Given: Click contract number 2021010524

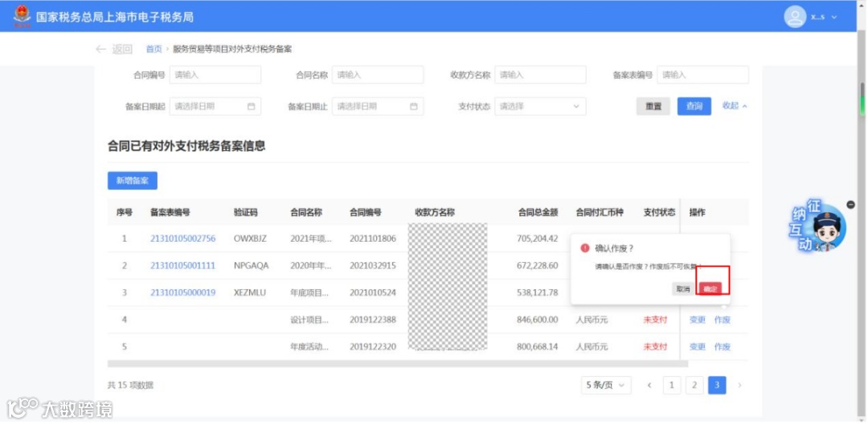Looking at the screenshot, I should (373, 292).
